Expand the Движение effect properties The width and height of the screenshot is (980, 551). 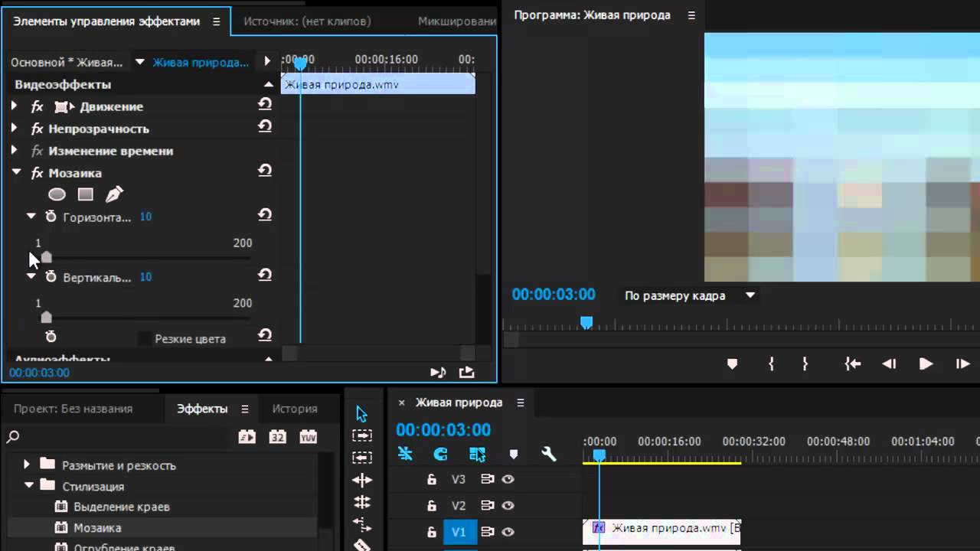coord(14,106)
